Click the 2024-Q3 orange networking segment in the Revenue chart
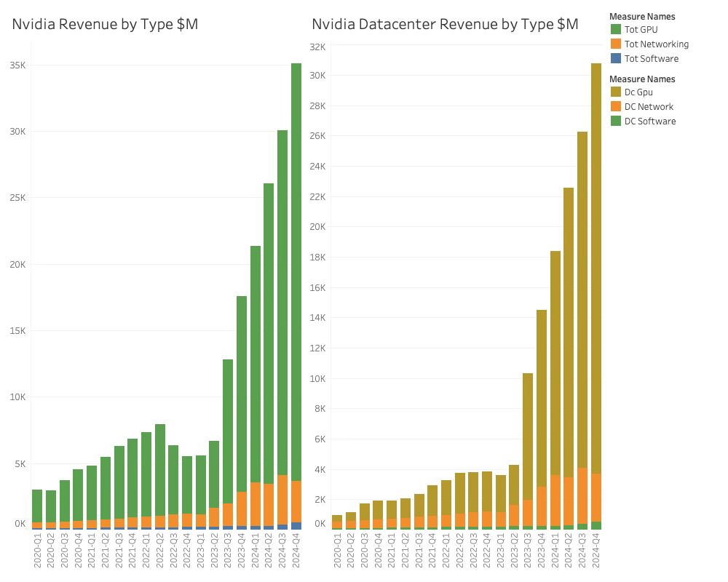The image size is (728, 582). (x=282, y=500)
